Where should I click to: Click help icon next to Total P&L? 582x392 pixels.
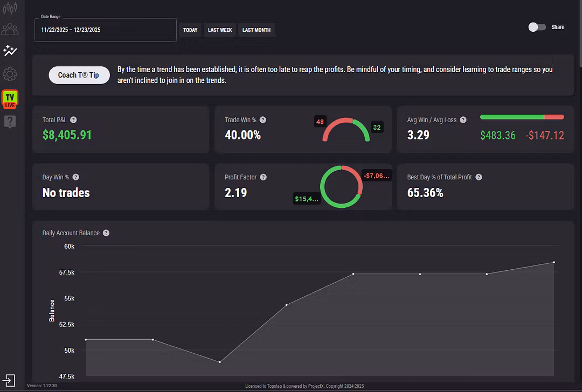click(x=73, y=120)
